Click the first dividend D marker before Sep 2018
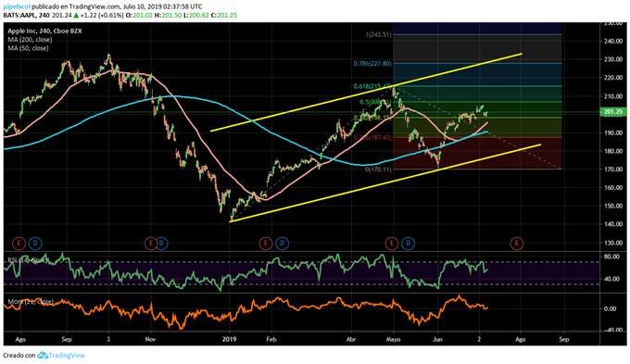Image resolution: width=630 pixels, height=364 pixels. coord(35,243)
